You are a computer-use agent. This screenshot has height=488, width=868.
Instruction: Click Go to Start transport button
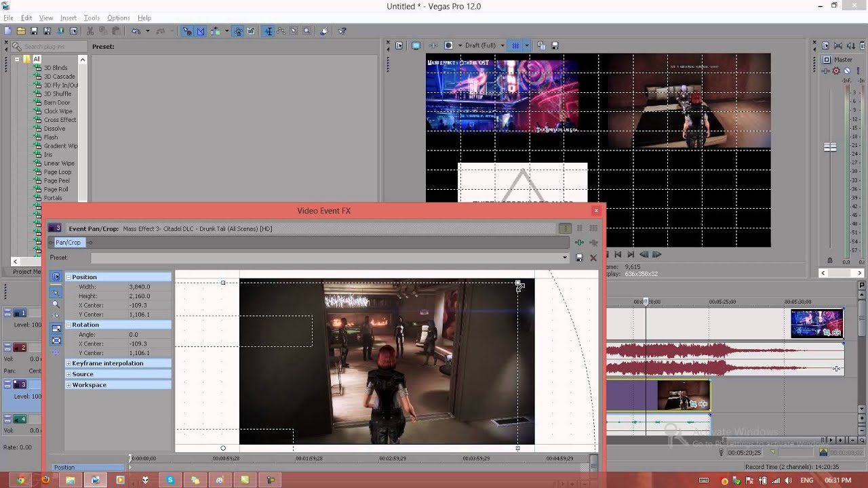(x=618, y=255)
